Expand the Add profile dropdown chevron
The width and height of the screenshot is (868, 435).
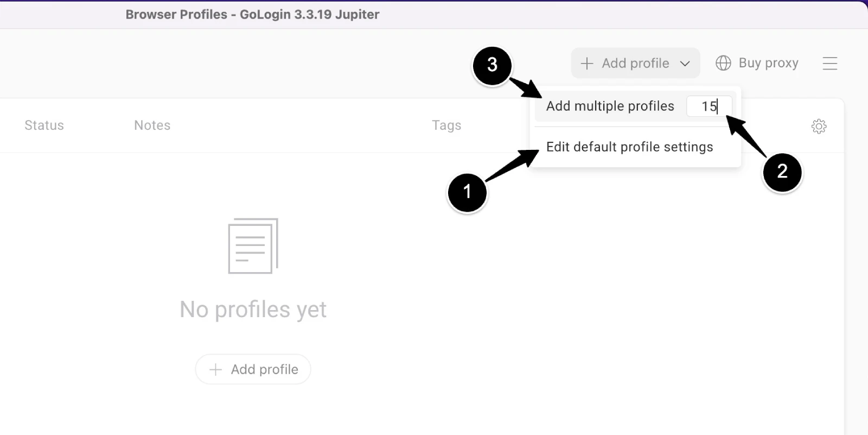tap(684, 63)
